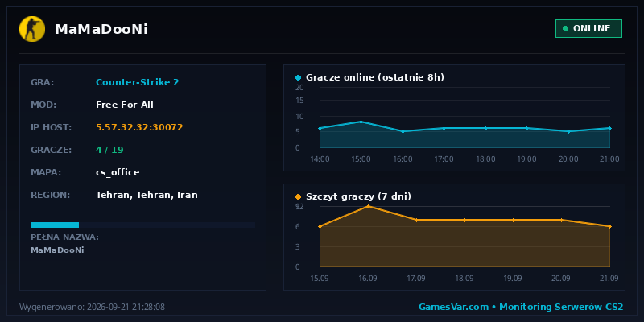Click the 18:00 data point on players chart

[485, 128]
